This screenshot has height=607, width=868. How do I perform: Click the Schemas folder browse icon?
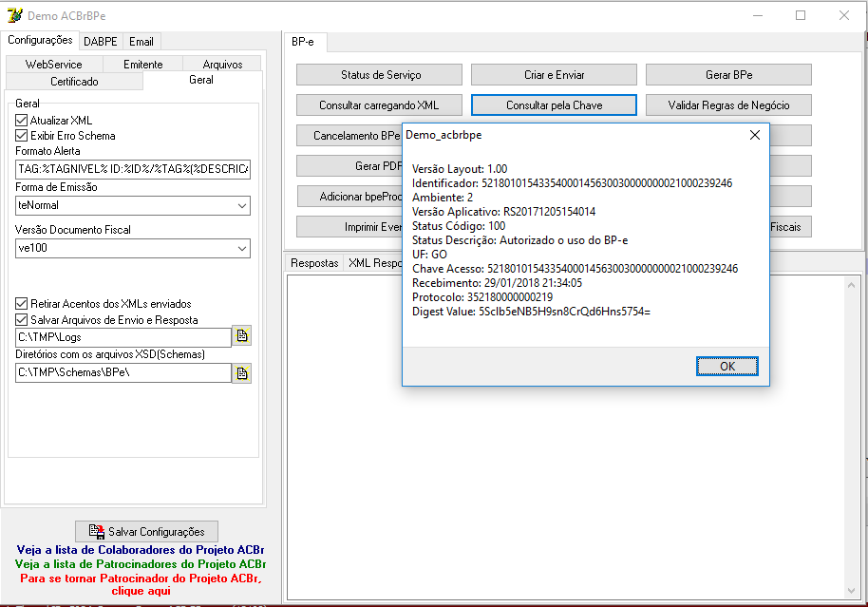click(242, 372)
